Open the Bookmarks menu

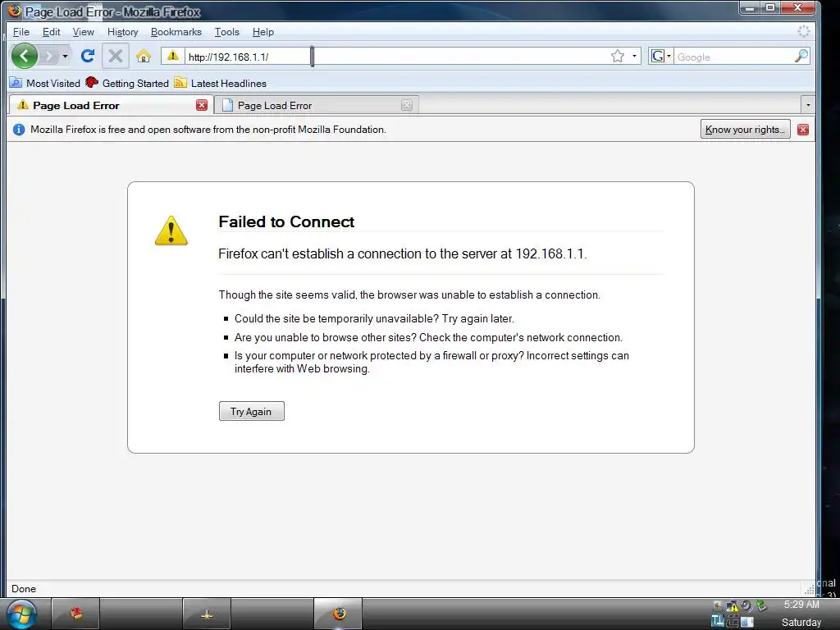pos(176,32)
